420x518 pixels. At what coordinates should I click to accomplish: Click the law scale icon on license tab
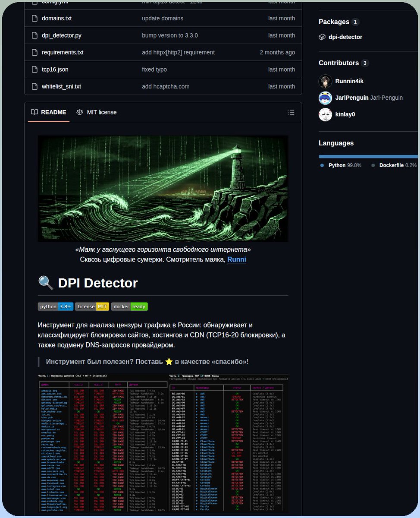coord(79,112)
